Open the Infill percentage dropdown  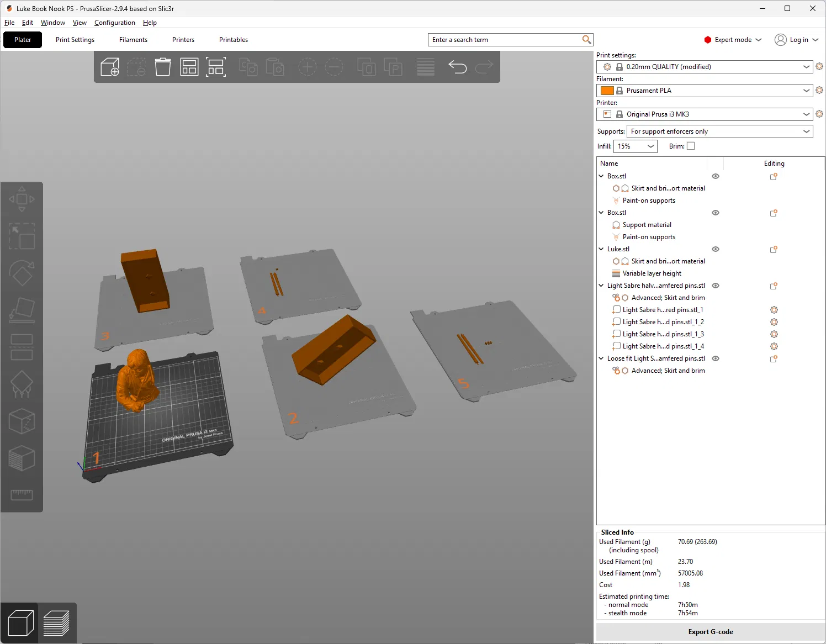coord(636,146)
